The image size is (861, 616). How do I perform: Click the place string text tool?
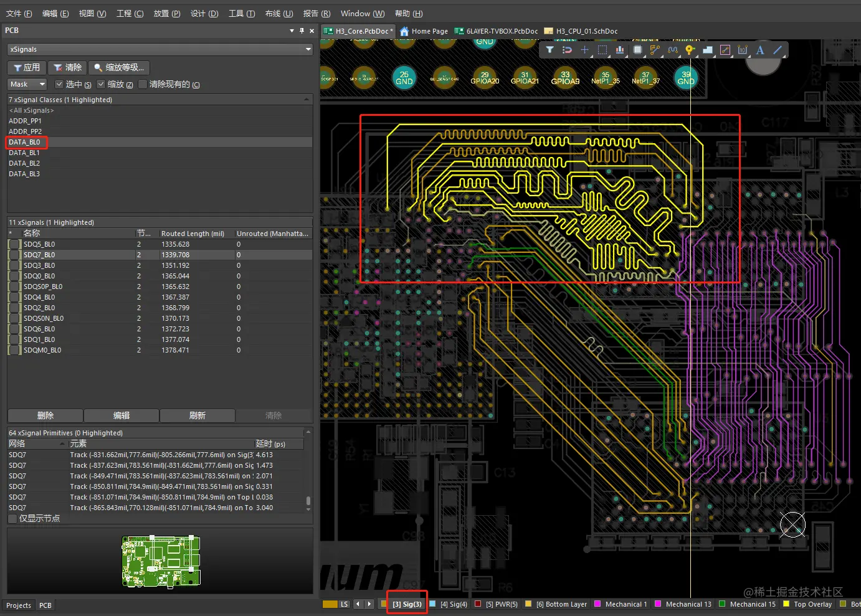click(x=760, y=50)
